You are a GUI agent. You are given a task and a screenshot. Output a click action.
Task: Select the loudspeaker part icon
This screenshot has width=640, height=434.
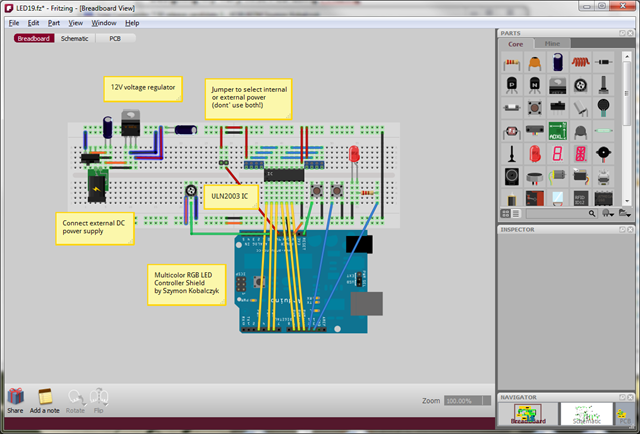(512, 176)
